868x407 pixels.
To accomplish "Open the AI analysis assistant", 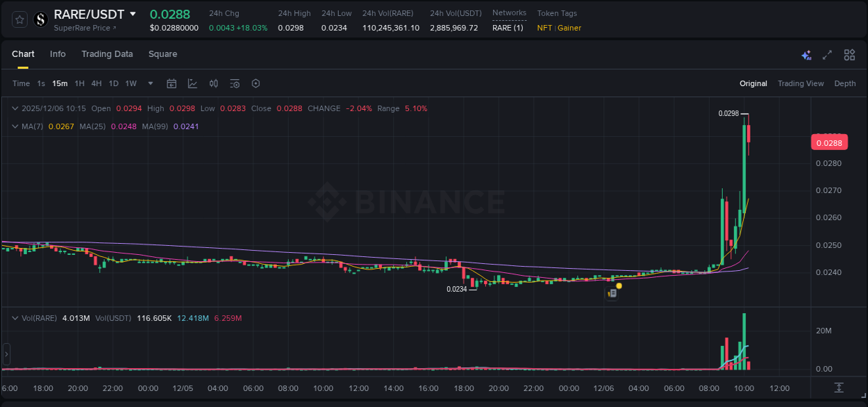I will [806, 54].
